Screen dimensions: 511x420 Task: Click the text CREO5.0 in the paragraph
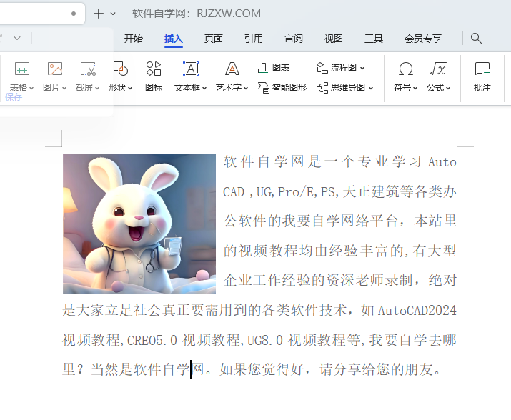152,341
